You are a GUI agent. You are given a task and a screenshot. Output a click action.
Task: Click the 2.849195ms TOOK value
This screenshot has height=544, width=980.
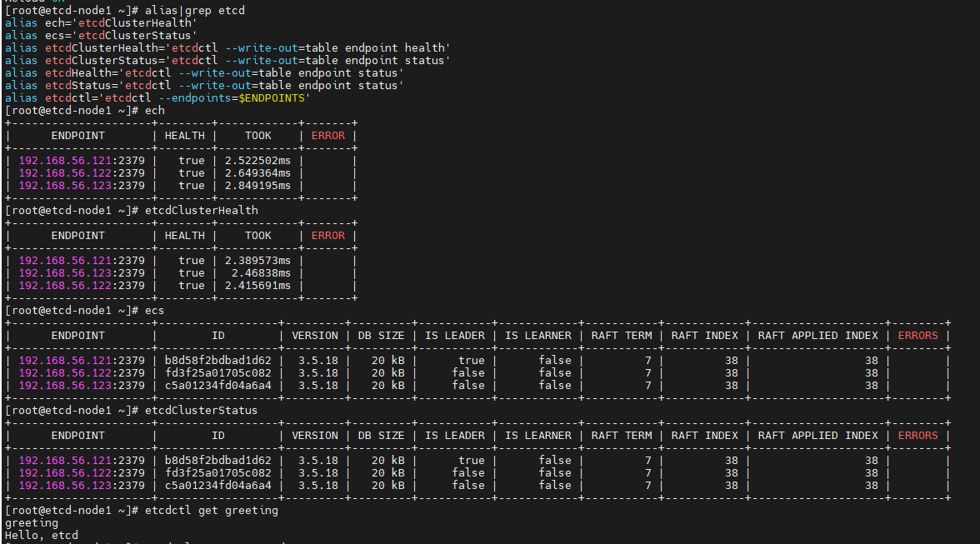point(257,185)
